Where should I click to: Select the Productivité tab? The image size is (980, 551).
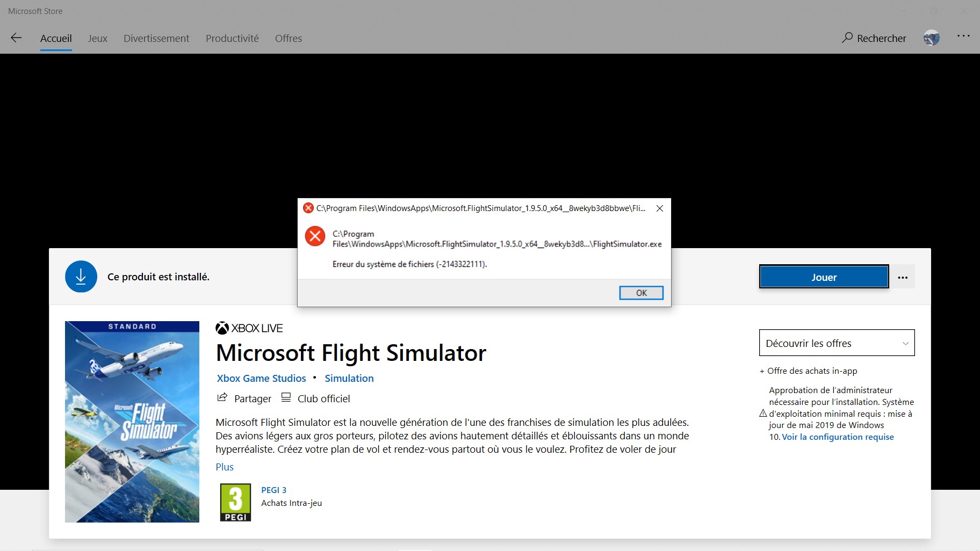coord(232,38)
